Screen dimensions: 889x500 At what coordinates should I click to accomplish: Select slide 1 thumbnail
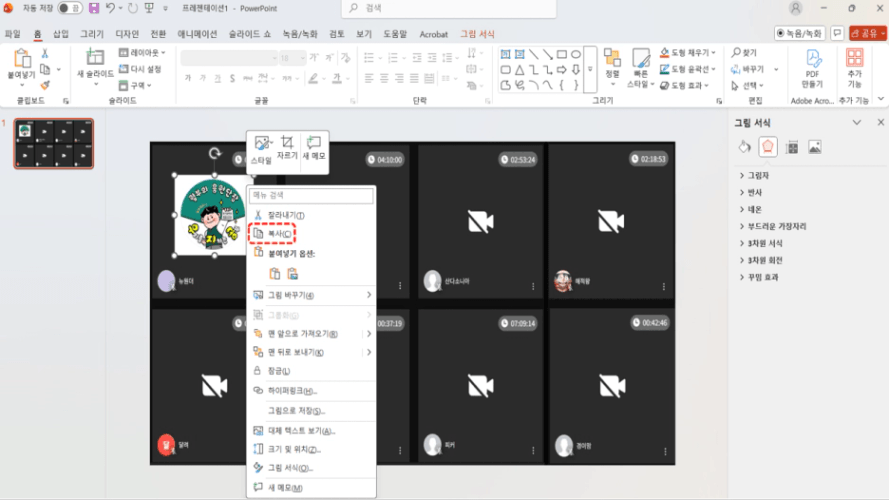coord(54,143)
